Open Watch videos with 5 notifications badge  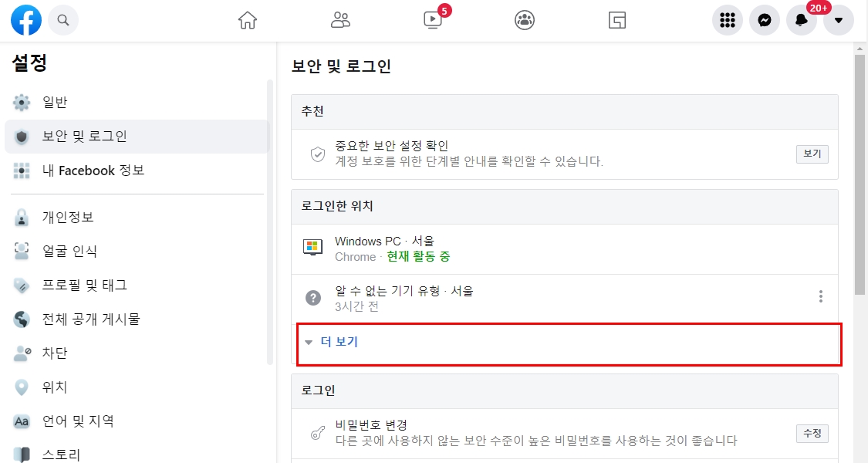[432, 20]
